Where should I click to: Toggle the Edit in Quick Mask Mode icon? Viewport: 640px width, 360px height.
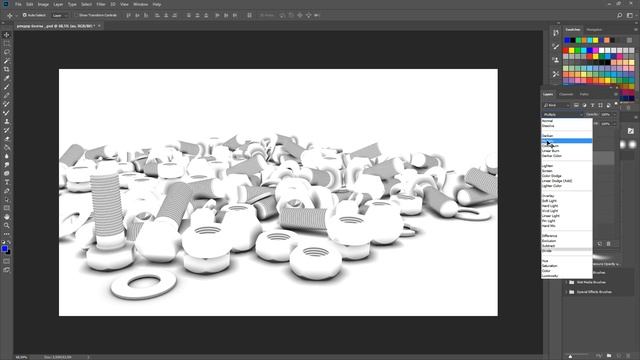pyautogui.click(x=7, y=261)
